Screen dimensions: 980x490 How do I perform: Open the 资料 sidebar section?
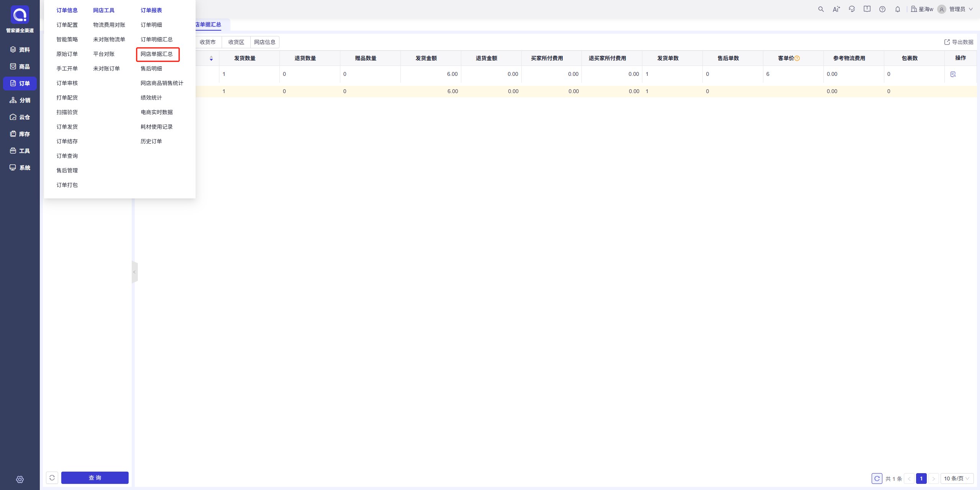(20, 49)
